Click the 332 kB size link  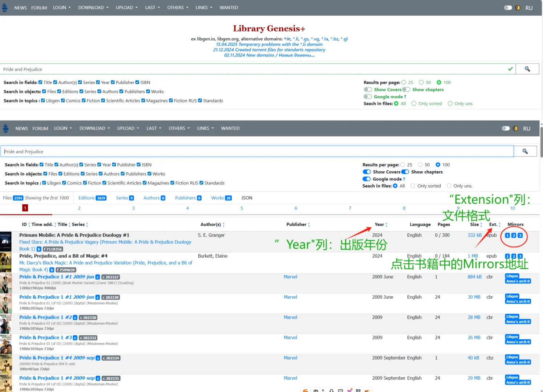point(474,235)
